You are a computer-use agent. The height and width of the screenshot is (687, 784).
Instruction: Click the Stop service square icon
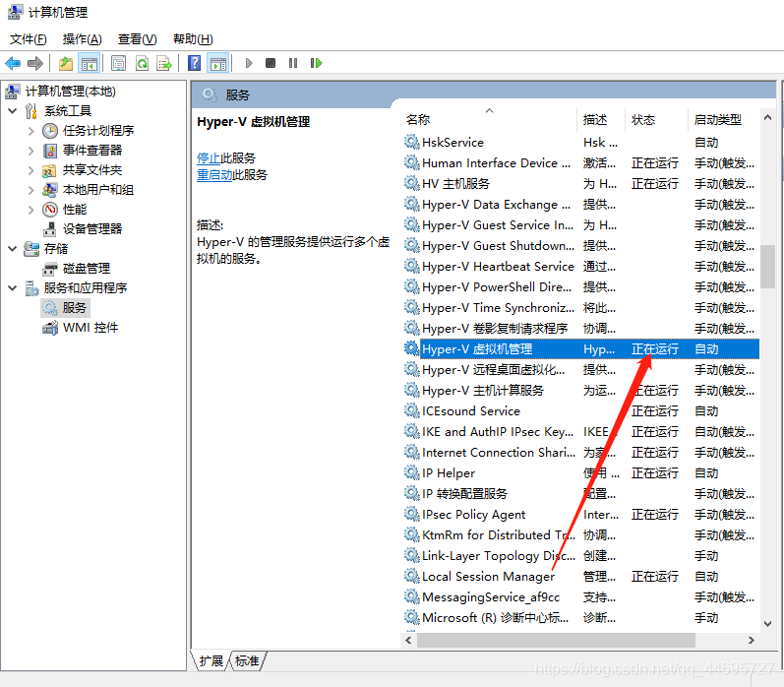click(x=271, y=63)
